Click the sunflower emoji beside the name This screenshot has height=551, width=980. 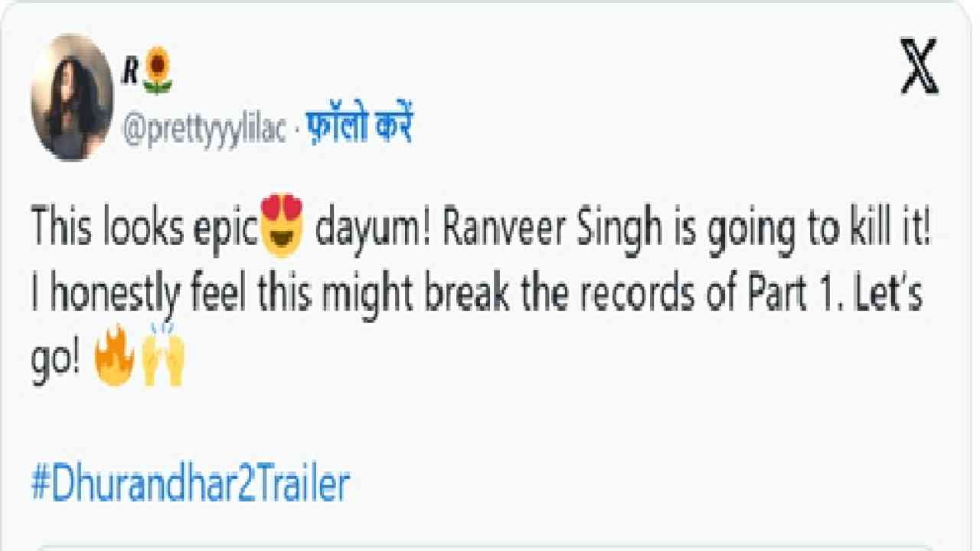tap(158, 70)
